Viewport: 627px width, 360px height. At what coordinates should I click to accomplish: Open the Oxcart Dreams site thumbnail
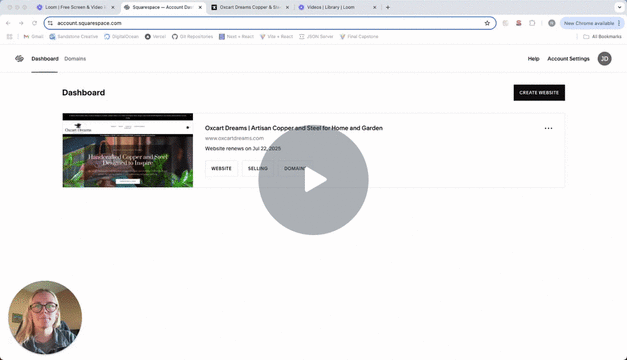pyautogui.click(x=128, y=150)
